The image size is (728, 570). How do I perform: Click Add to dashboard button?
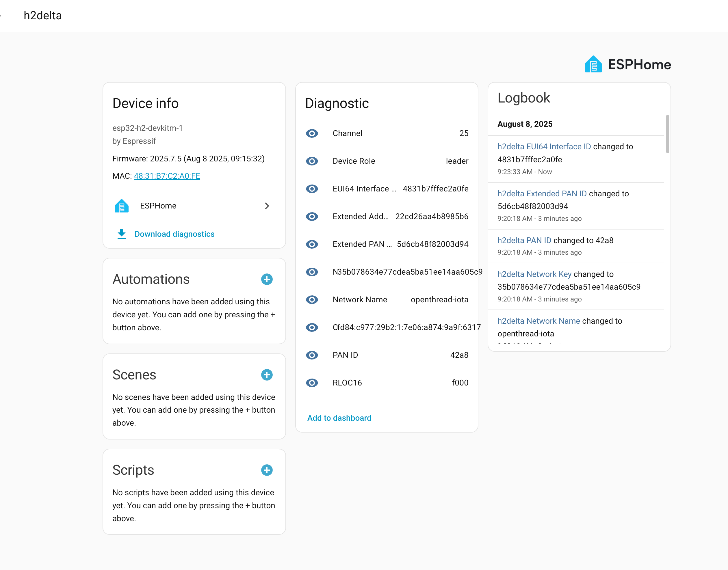(339, 418)
